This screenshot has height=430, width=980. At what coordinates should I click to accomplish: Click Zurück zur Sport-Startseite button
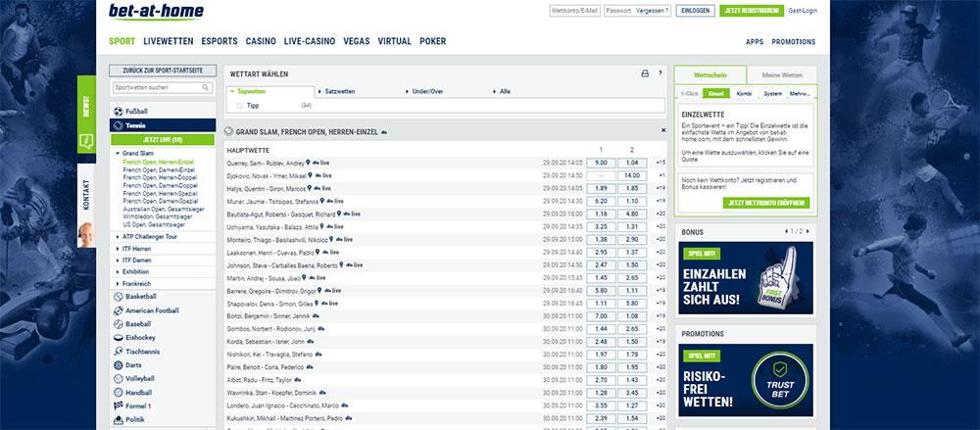point(163,71)
